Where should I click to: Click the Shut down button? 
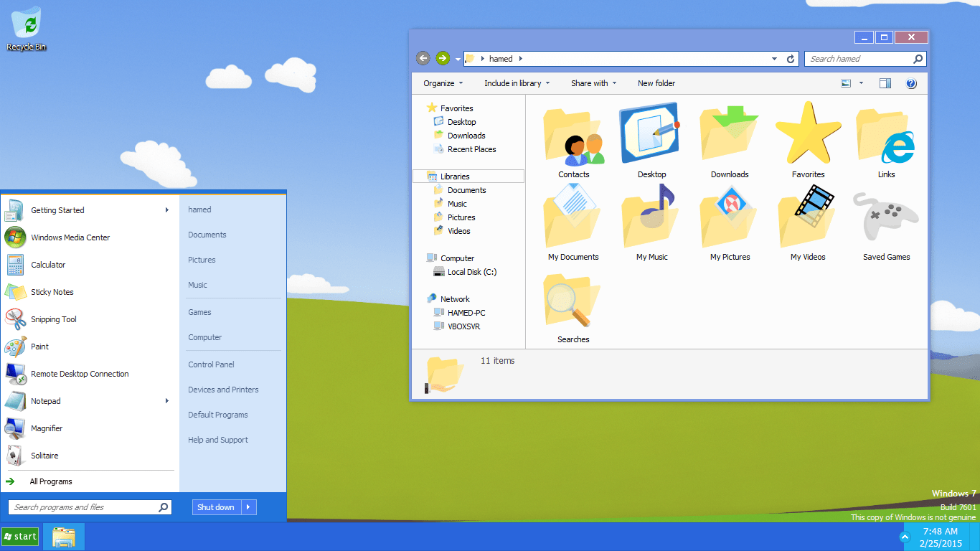217,507
